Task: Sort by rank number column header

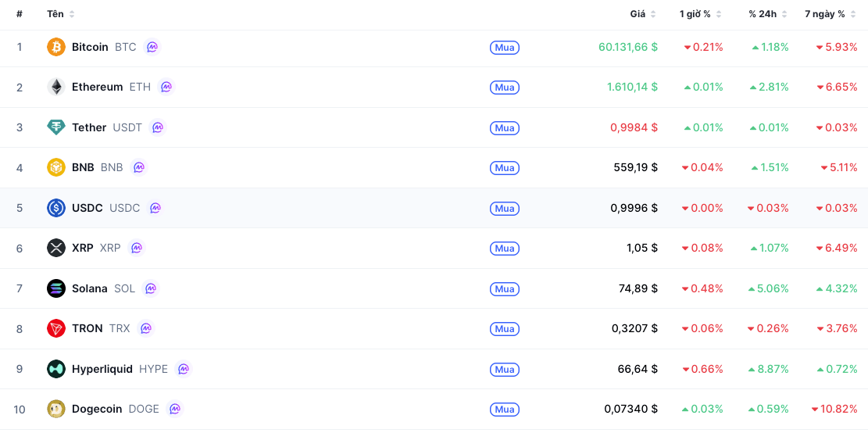Action: pyautogui.click(x=20, y=14)
